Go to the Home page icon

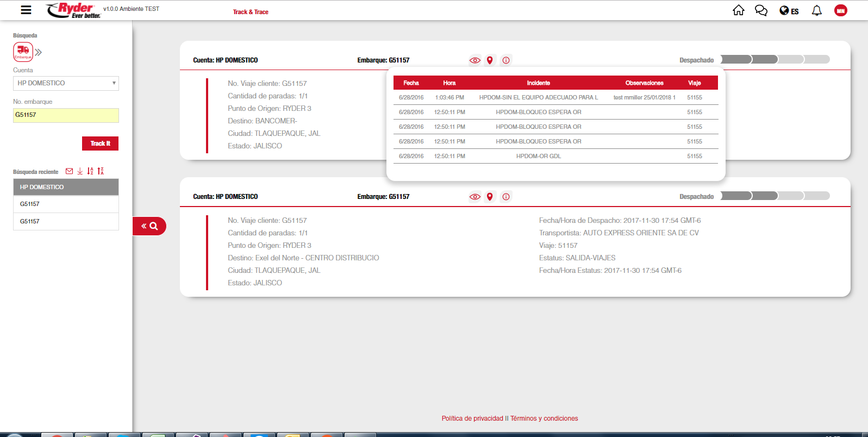click(738, 10)
